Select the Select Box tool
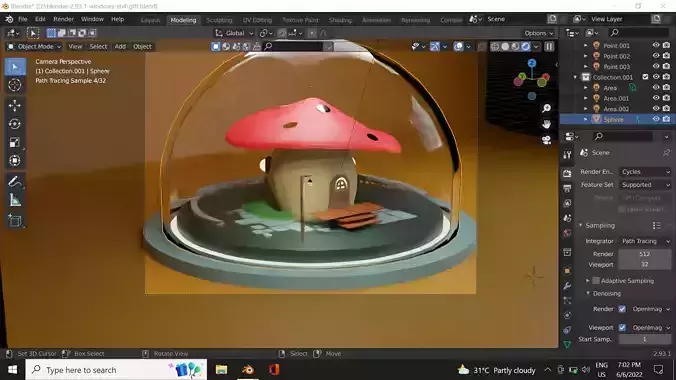The image size is (676, 380). tap(15, 67)
